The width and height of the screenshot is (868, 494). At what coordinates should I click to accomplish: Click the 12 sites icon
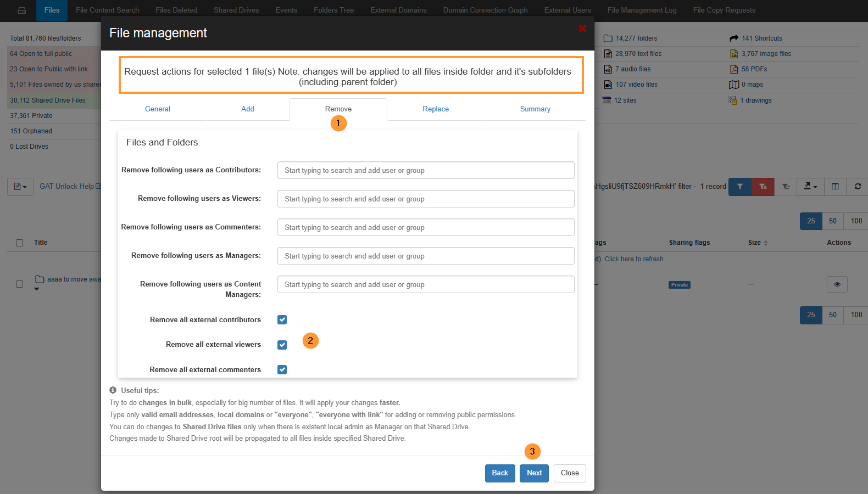pos(607,100)
